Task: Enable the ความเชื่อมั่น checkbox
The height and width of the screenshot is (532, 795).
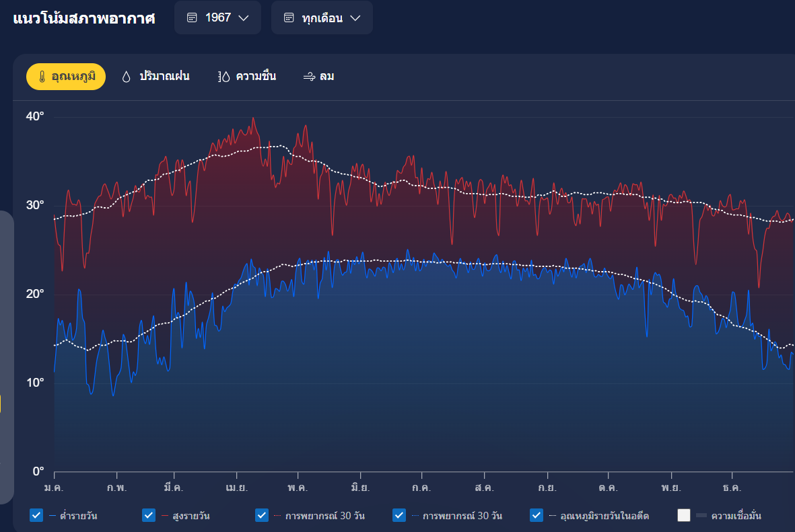Action: tap(684, 515)
